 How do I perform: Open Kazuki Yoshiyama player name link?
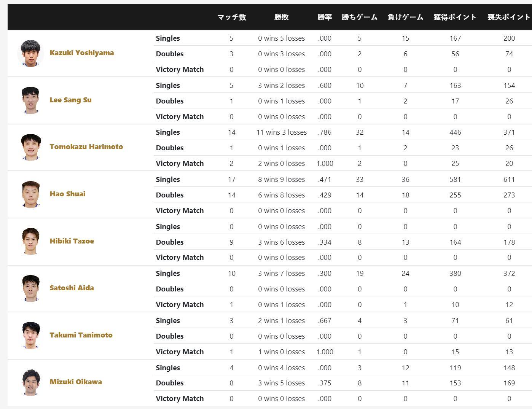(x=81, y=53)
